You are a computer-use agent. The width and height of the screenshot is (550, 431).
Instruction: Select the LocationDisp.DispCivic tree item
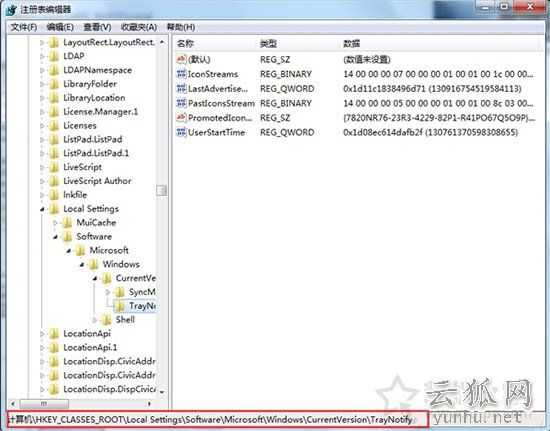tap(109, 389)
